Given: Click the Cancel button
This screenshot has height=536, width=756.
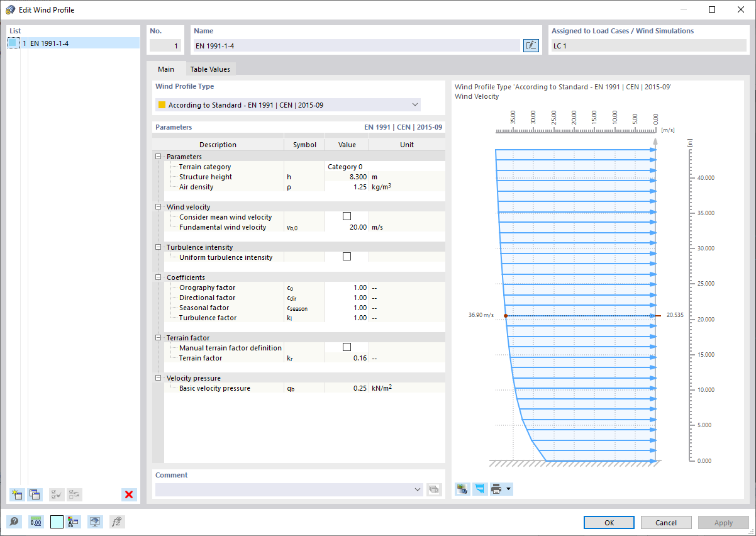Looking at the screenshot, I should point(666,523).
